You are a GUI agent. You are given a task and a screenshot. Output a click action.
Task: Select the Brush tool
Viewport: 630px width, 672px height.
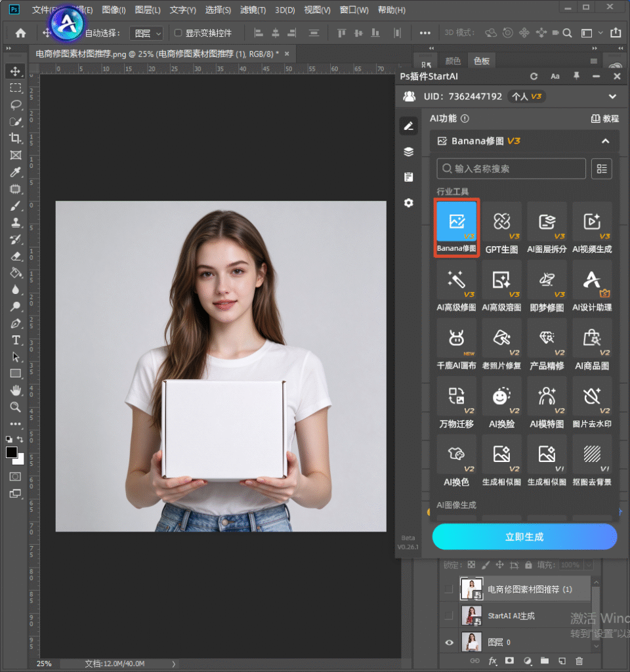click(x=16, y=205)
